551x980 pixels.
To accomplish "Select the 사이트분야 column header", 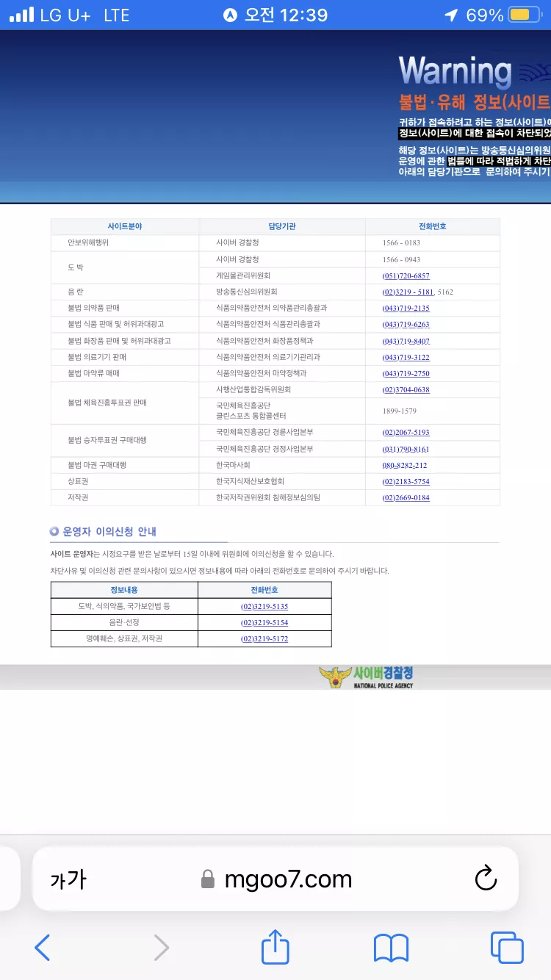I will (124, 226).
